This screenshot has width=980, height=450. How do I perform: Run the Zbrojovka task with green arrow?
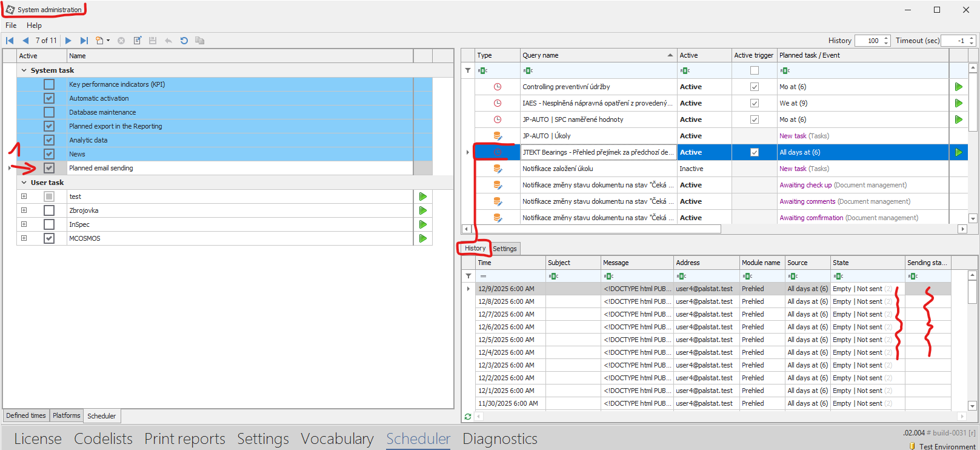click(x=423, y=210)
